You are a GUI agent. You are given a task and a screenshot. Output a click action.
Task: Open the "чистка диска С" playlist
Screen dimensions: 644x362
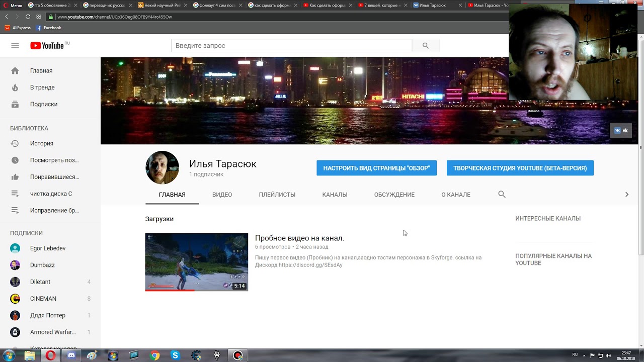50,194
